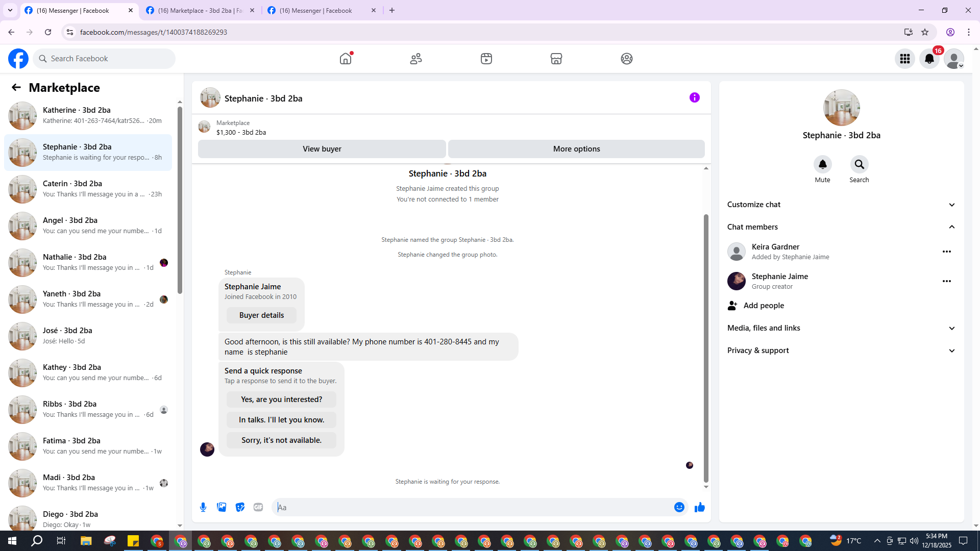Open José · 3bd 2ba conversation

click(x=88, y=336)
